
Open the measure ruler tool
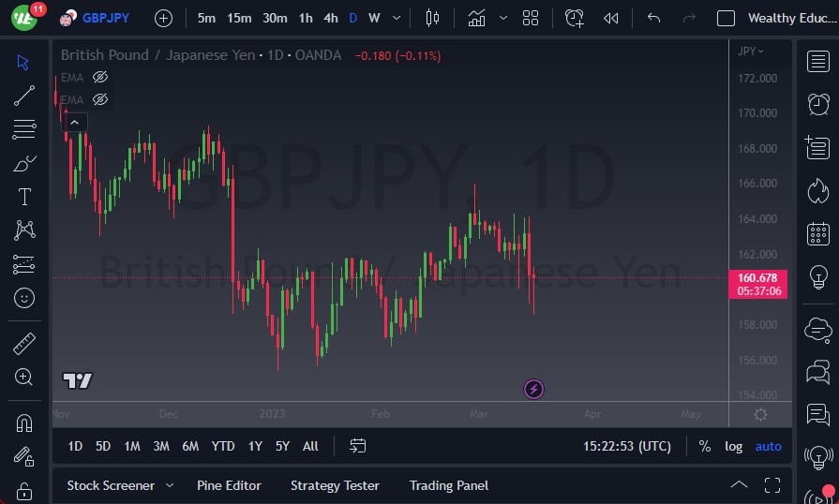(x=24, y=344)
